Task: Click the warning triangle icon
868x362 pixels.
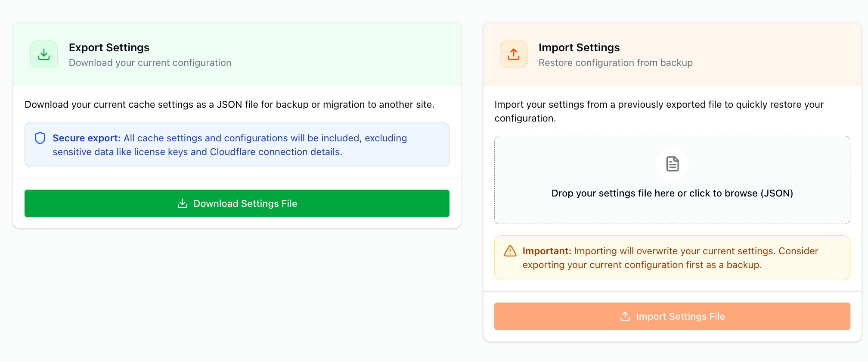Action: 510,251
